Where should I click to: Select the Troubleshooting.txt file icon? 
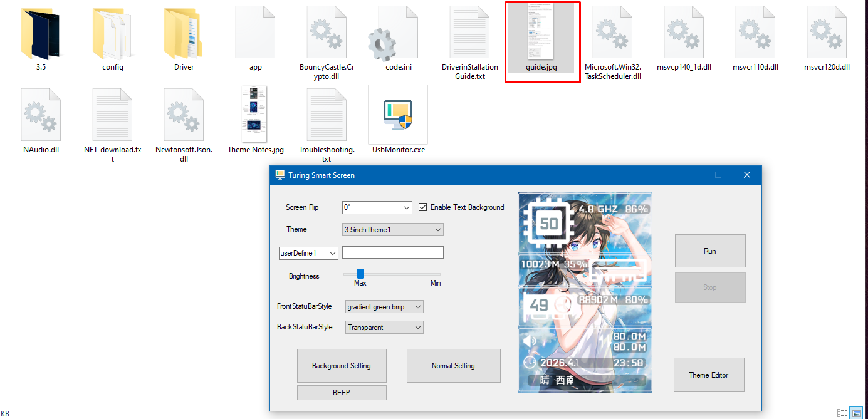pyautogui.click(x=327, y=115)
